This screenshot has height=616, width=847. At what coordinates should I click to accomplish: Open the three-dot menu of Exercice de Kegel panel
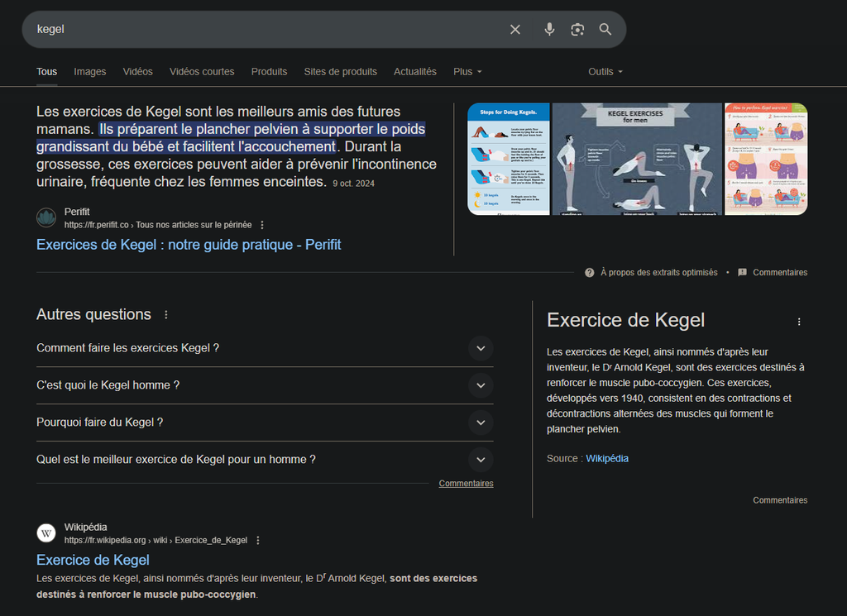tap(799, 322)
